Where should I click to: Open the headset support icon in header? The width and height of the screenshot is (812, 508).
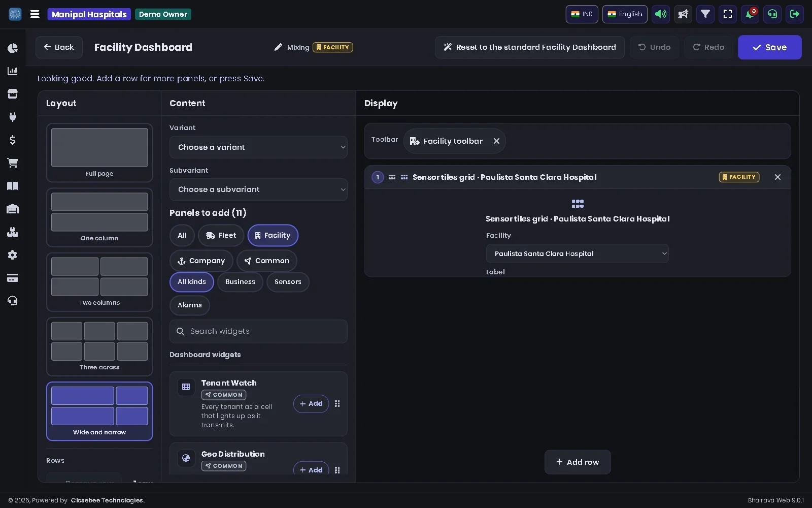(772, 14)
